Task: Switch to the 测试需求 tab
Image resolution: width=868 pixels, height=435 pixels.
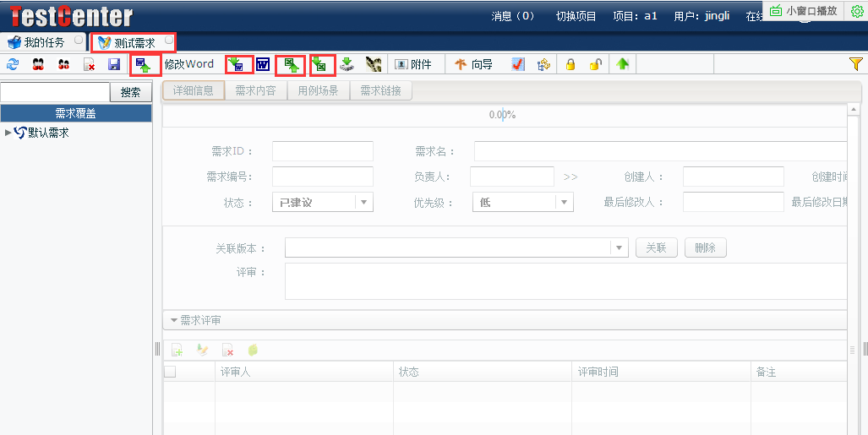Action: coord(134,42)
